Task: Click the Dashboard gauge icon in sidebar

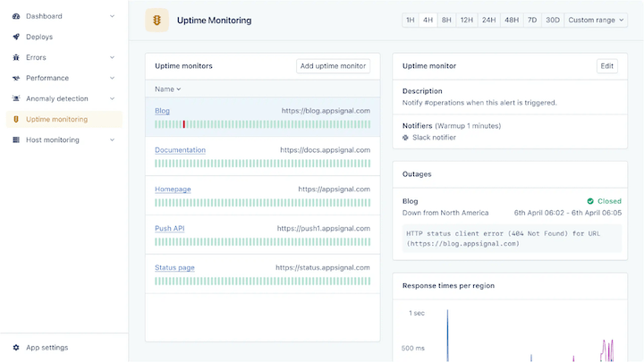Action: 16,16
